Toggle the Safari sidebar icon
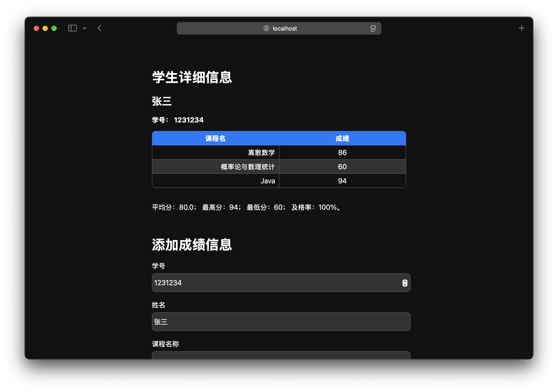 (x=72, y=28)
